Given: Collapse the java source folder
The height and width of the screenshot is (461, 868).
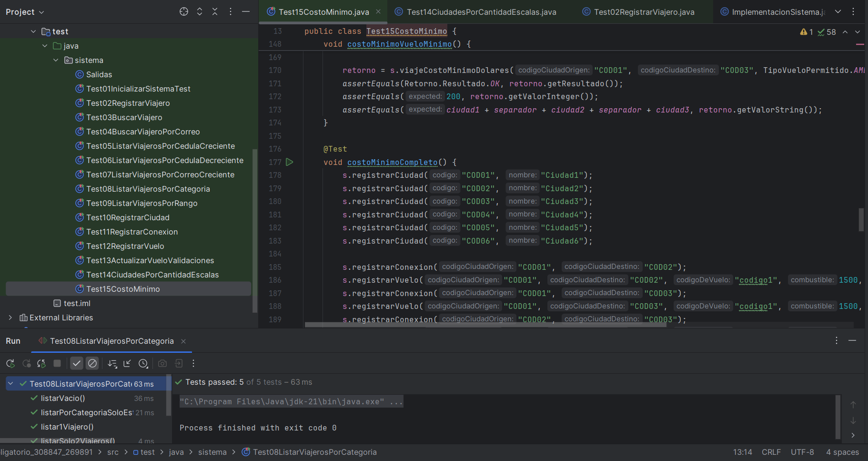Looking at the screenshot, I should (x=45, y=46).
